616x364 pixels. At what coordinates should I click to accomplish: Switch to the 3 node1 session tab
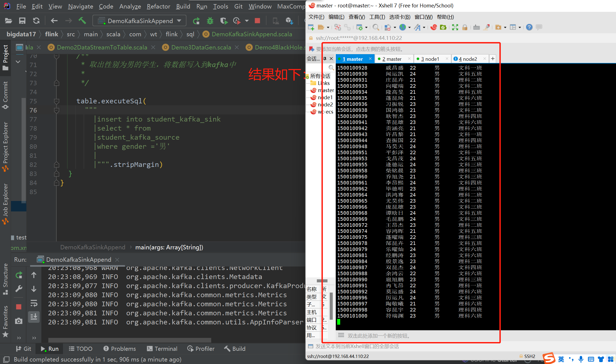(430, 59)
